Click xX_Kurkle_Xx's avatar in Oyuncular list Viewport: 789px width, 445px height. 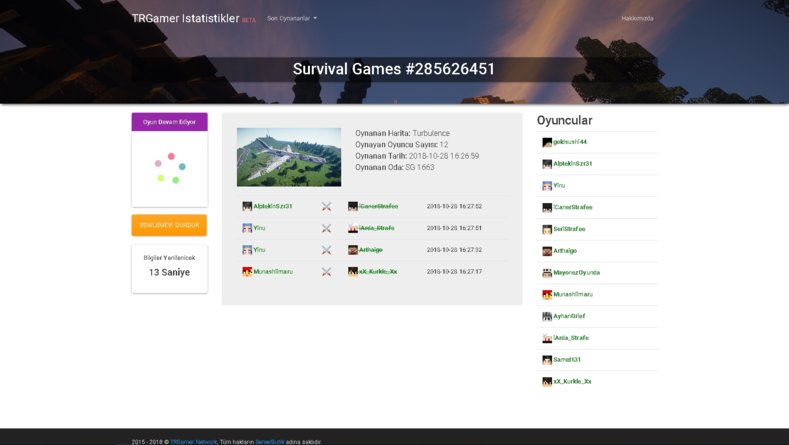(547, 382)
